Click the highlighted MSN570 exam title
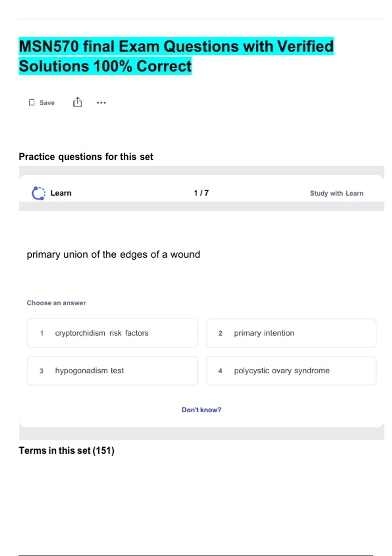This screenshot has width=392, height=556. 176,56
